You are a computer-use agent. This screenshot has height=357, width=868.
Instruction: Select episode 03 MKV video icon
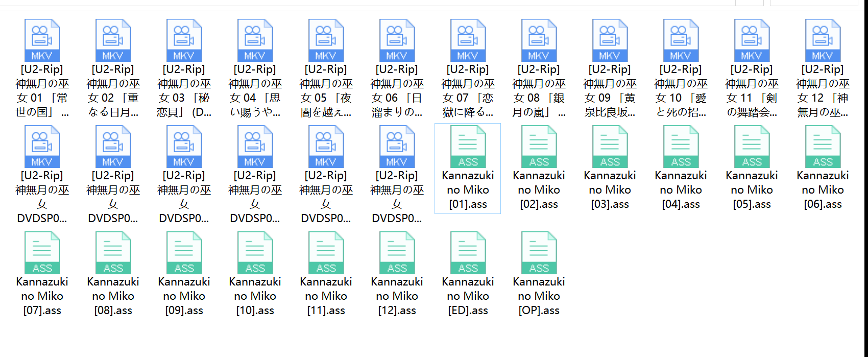[x=184, y=41]
